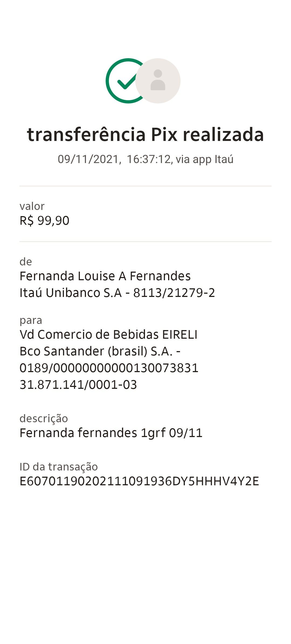The height and width of the screenshot is (644, 291).
Task: Click the 'para' recipient label
Action: coord(31,320)
